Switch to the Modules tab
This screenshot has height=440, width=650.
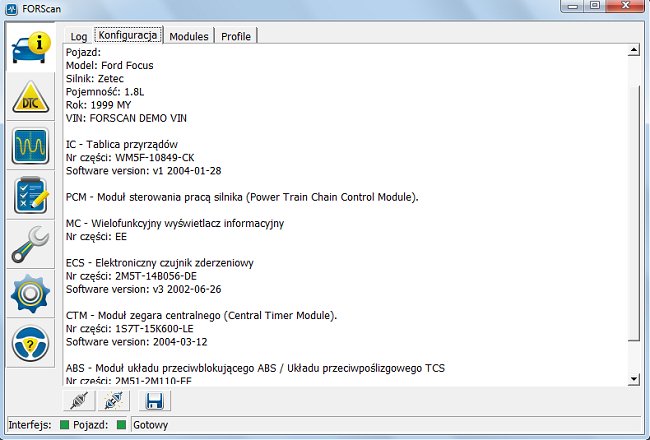(x=189, y=36)
